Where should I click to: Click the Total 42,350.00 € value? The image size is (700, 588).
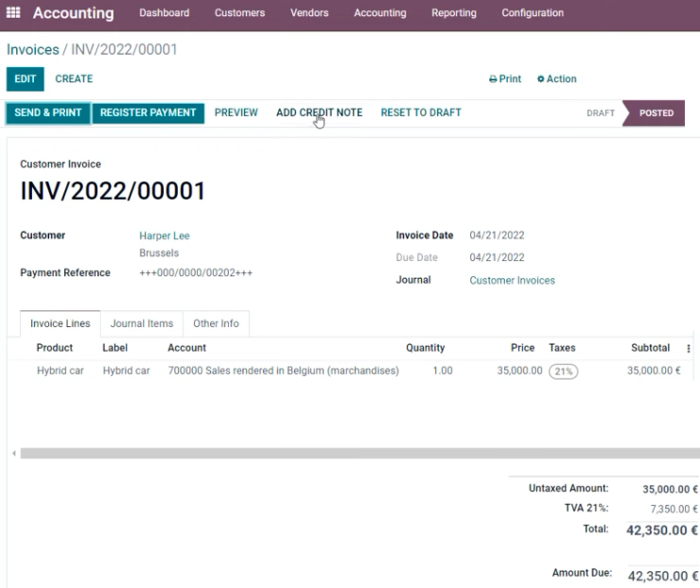(x=661, y=530)
